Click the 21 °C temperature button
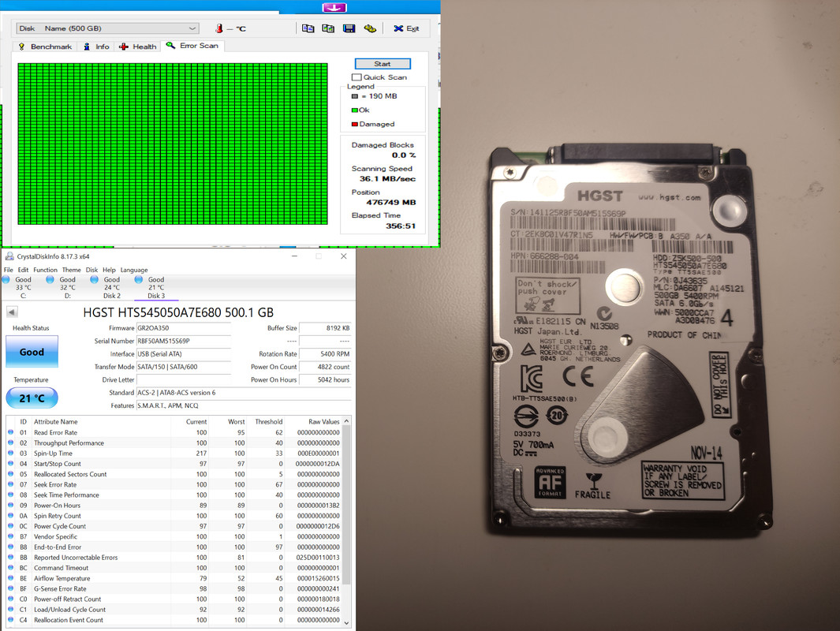This screenshot has width=840, height=631. coord(32,398)
